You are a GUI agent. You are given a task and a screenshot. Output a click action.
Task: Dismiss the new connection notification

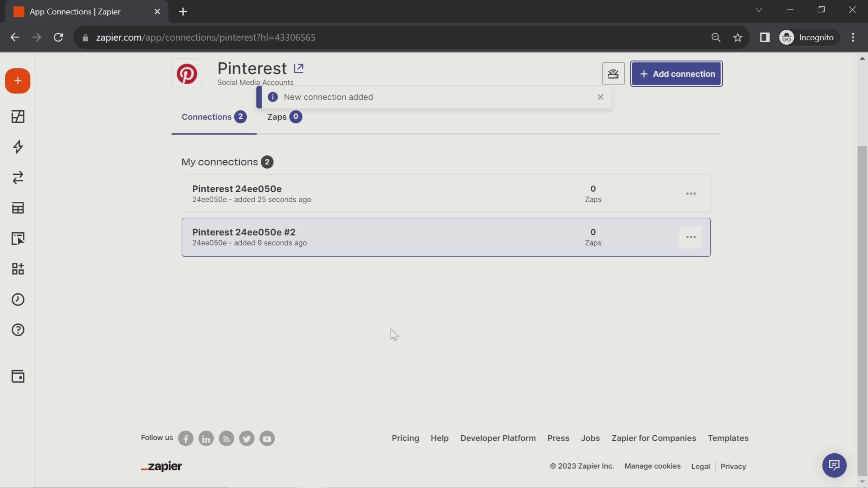pos(600,96)
